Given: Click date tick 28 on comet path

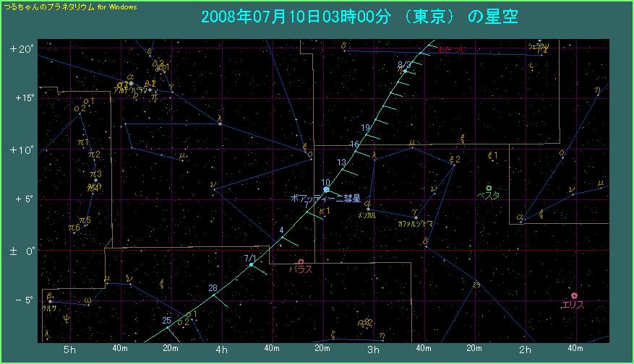Looking at the screenshot, I should pos(213,288).
